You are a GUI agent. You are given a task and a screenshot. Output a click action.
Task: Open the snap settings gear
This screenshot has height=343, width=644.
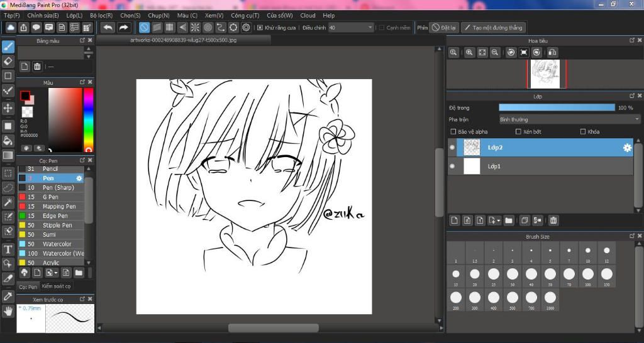point(246,28)
